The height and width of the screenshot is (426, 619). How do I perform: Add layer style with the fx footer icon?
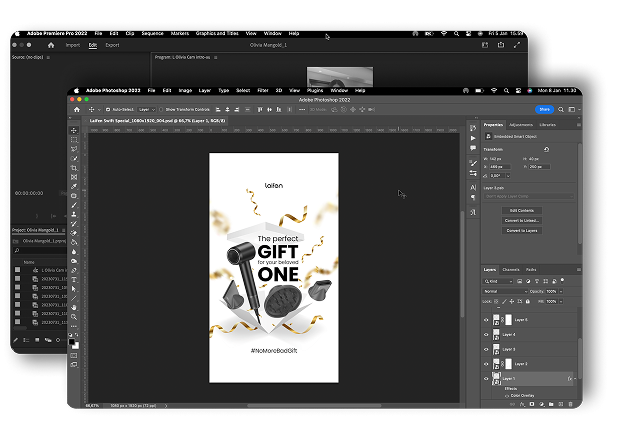pyautogui.click(x=522, y=404)
